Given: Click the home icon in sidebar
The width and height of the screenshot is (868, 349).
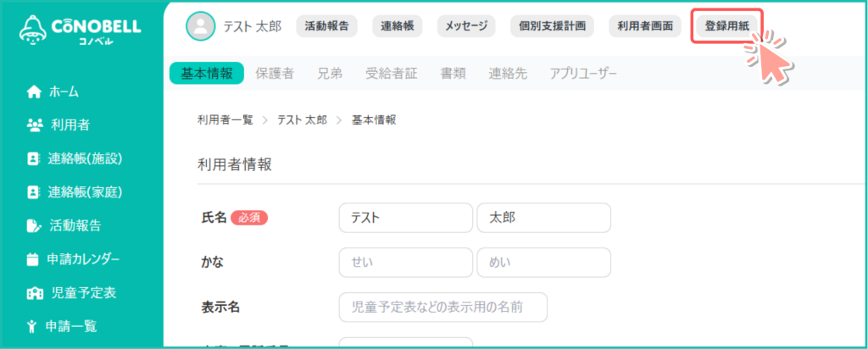Looking at the screenshot, I should coord(34,91).
